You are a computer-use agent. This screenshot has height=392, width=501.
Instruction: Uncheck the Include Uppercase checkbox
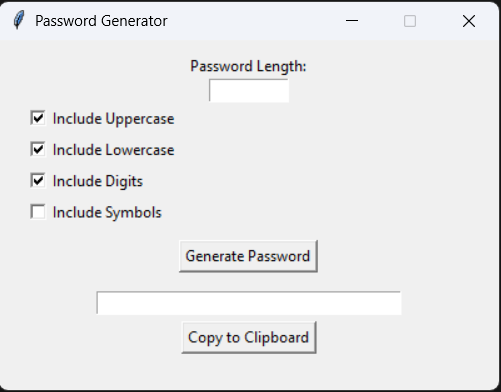click(38, 118)
